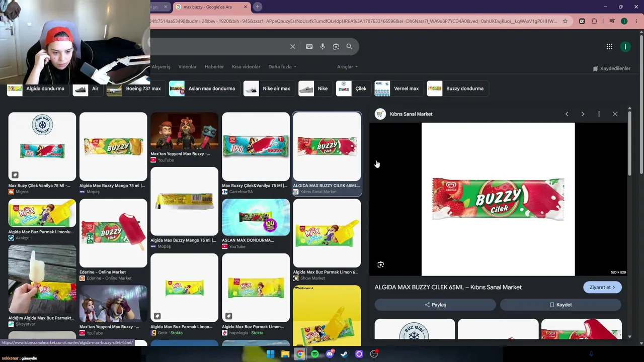Search by image with Google Lens
Viewport: 644px width, 362px height.
[336, 47]
